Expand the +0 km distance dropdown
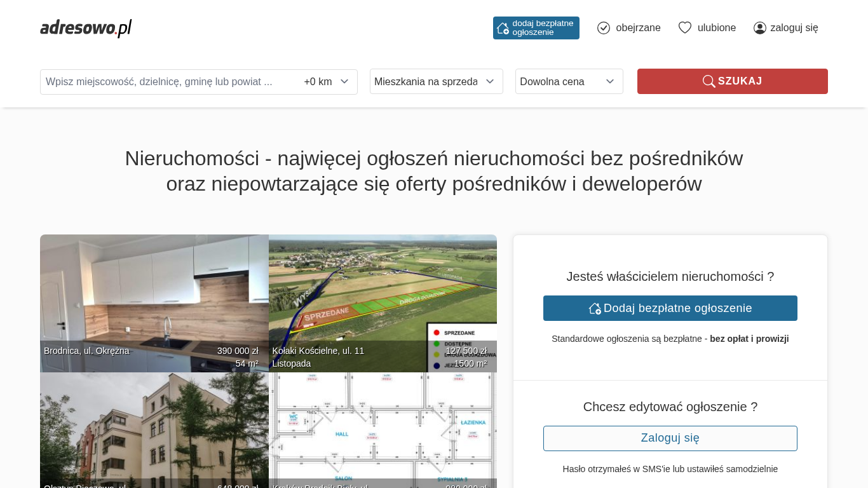This screenshot has width=868, height=488. click(x=327, y=81)
